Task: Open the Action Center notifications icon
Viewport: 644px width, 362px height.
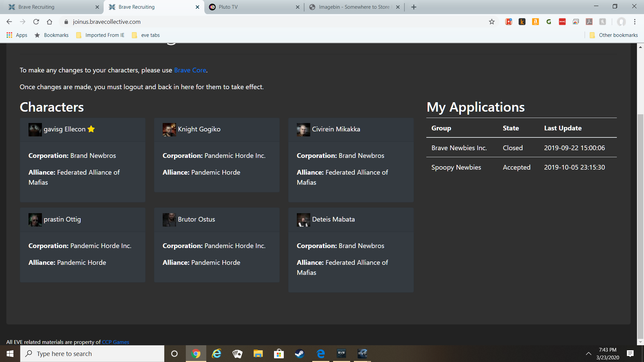Action: click(630, 354)
